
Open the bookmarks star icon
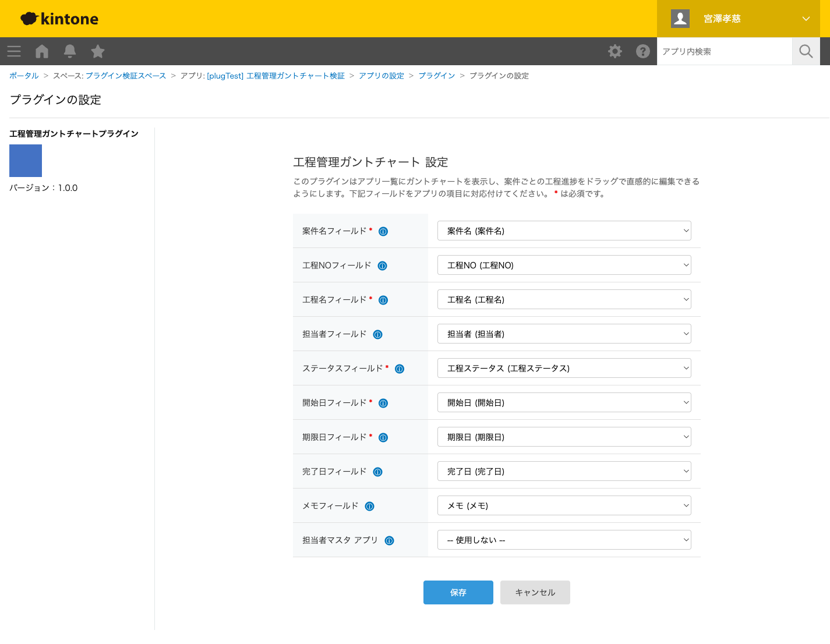pos(98,51)
